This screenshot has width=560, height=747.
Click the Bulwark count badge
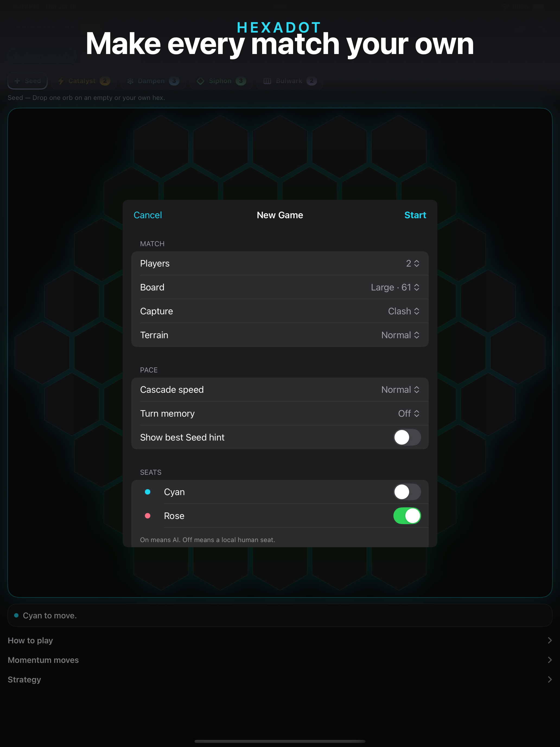[311, 81]
